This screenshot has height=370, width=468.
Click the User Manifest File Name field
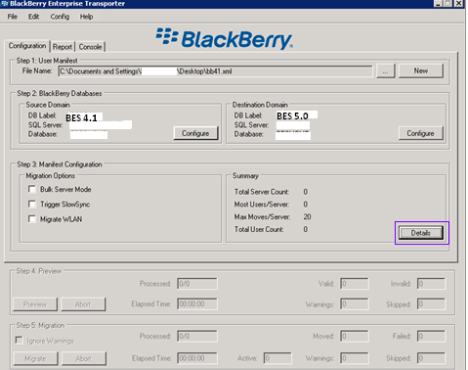tap(215, 71)
